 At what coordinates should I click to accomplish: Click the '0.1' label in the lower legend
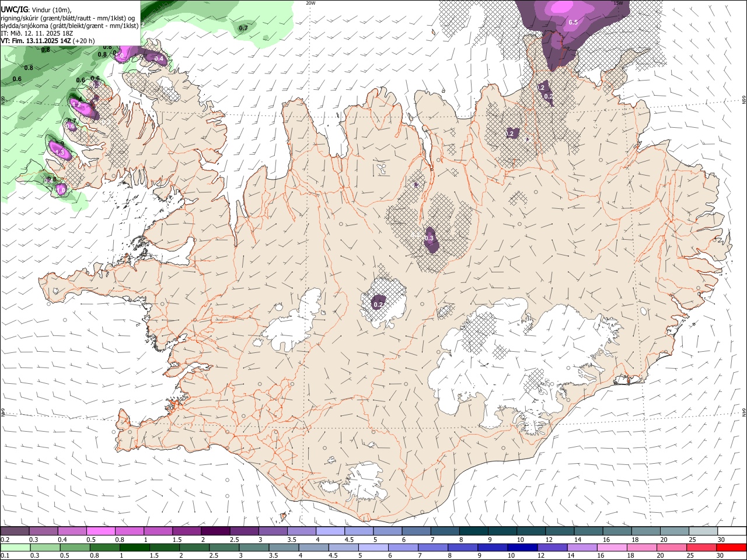(x=5, y=556)
